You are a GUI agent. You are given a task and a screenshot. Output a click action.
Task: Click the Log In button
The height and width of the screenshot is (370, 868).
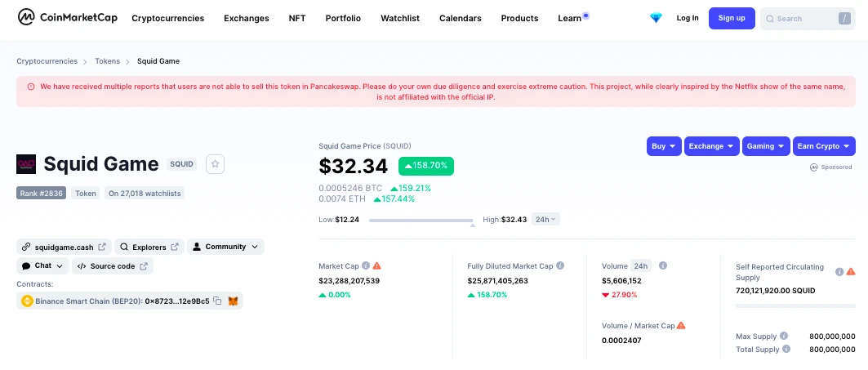pos(688,18)
